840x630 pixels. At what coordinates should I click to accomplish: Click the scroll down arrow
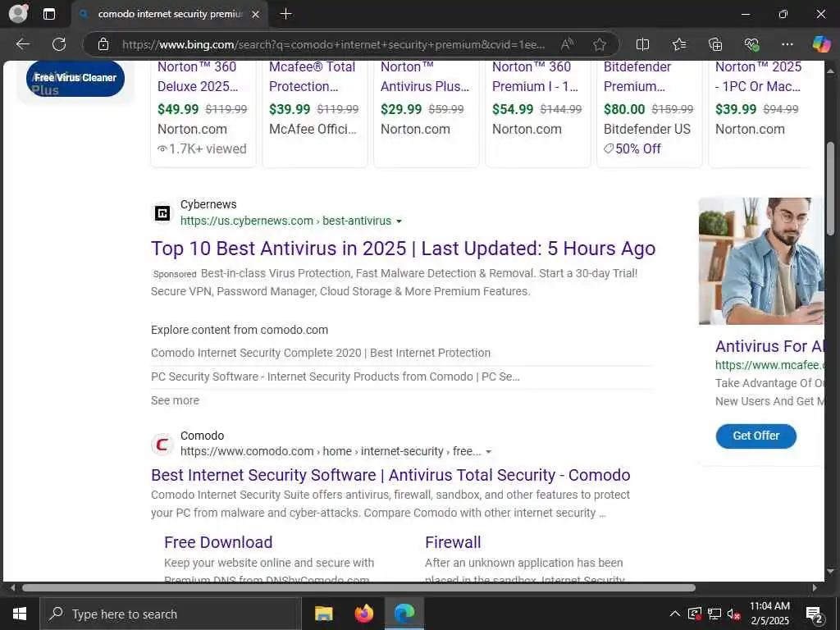(831, 572)
